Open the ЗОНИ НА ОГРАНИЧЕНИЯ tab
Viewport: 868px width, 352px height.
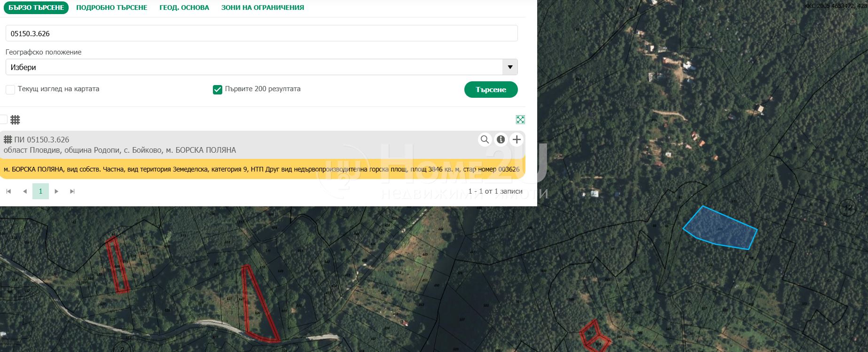(x=262, y=8)
